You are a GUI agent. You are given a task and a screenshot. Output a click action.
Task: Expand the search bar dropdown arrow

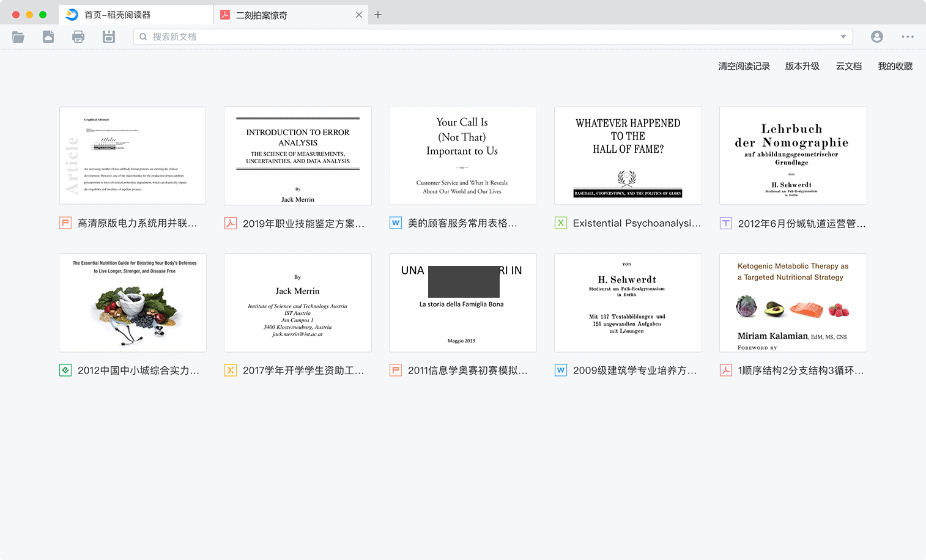coord(843,37)
